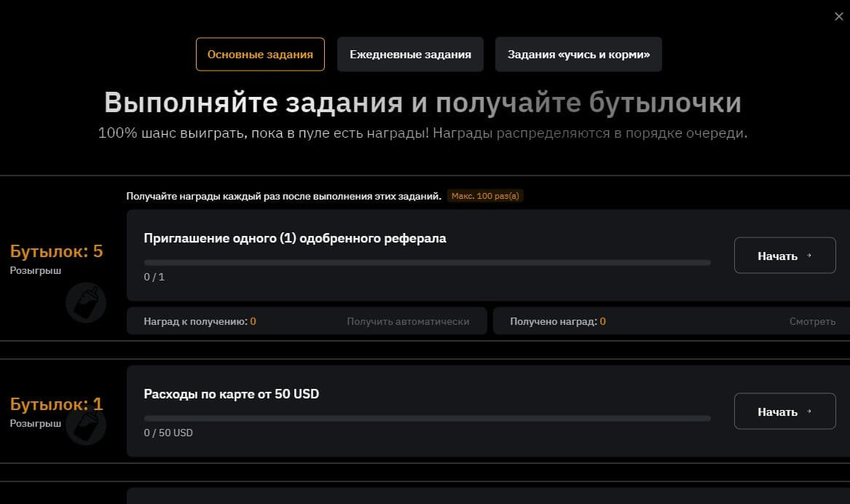Open the Ежедневные задания tab
The width and height of the screenshot is (850, 504).
coord(410,55)
